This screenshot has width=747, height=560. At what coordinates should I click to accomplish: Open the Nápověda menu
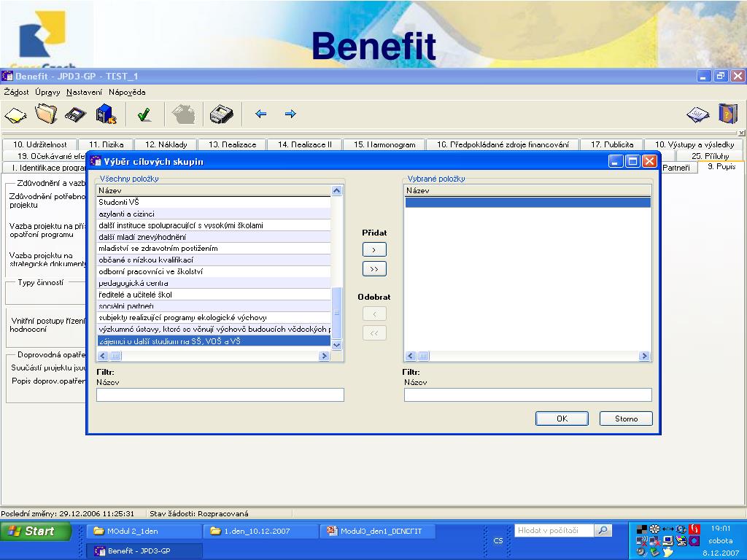(x=127, y=92)
